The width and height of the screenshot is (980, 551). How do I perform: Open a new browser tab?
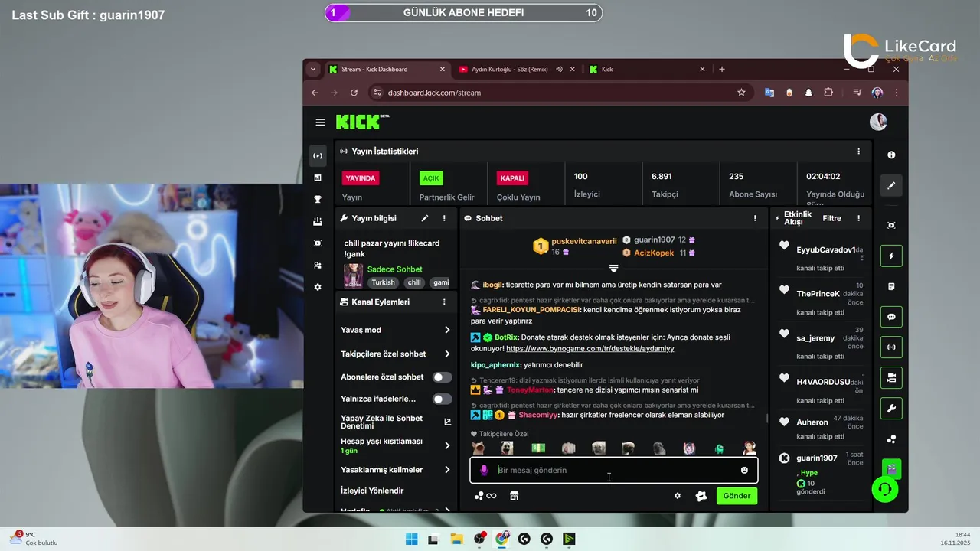coord(721,69)
